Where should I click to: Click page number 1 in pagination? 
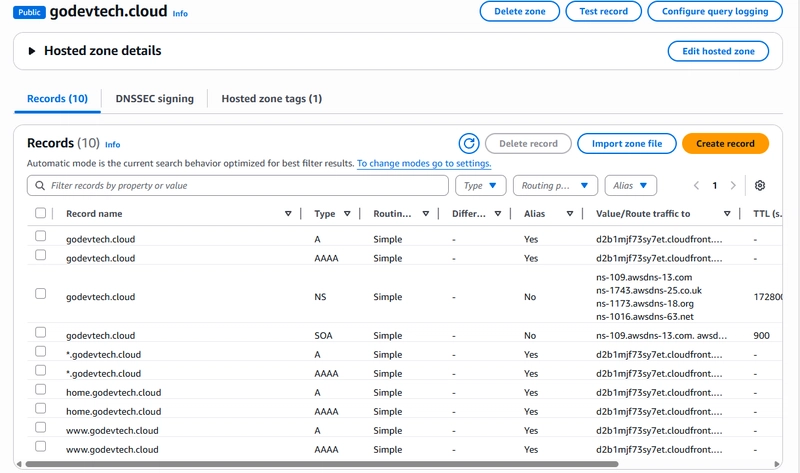point(715,186)
